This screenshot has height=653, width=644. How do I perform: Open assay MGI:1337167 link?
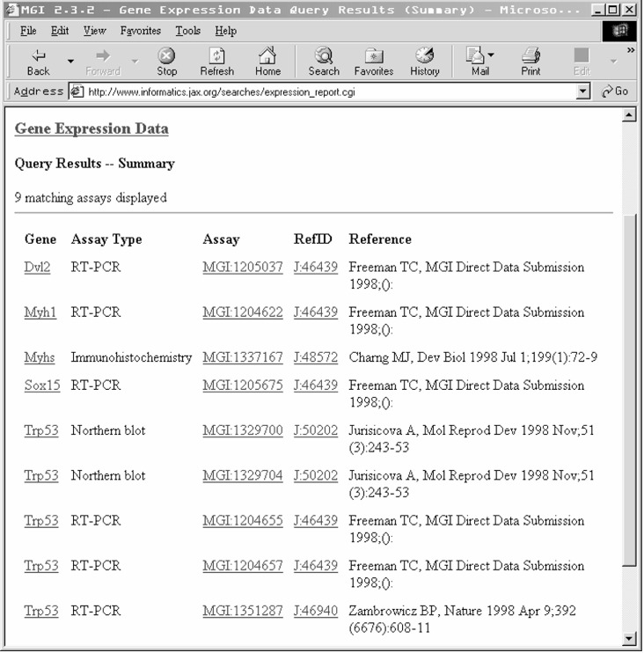(x=243, y=357)
